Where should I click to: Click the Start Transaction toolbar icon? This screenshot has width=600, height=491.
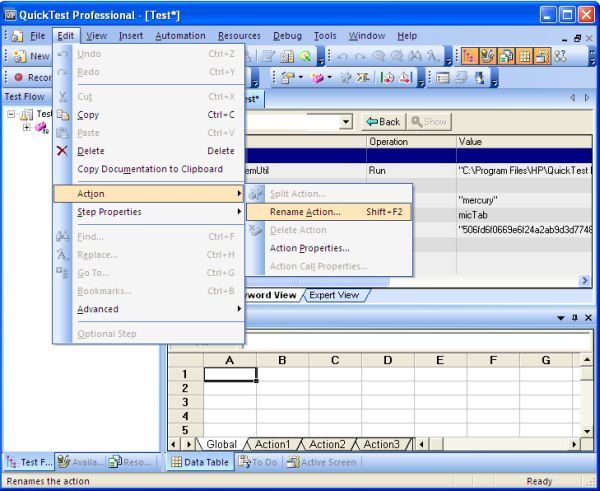click(387, 78)
